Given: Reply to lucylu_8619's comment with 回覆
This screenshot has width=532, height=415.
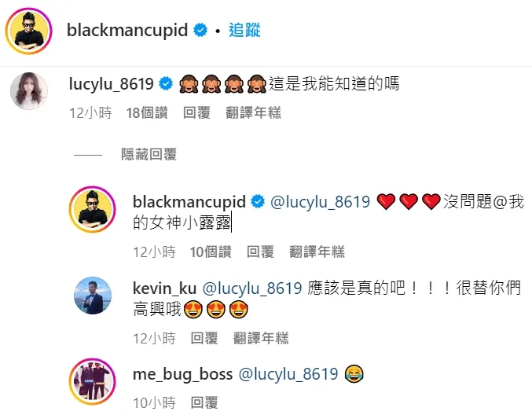Looking at the screenshot, I should tap(196, 112).
